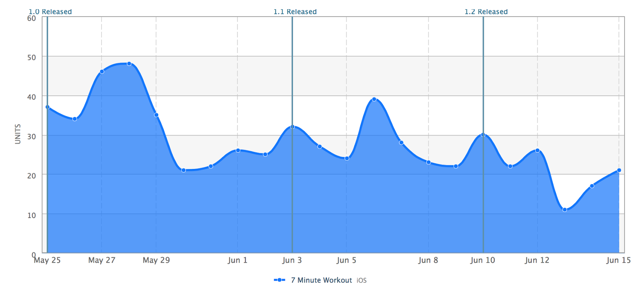Select the Jun 1 data point

tap(238, 150)
